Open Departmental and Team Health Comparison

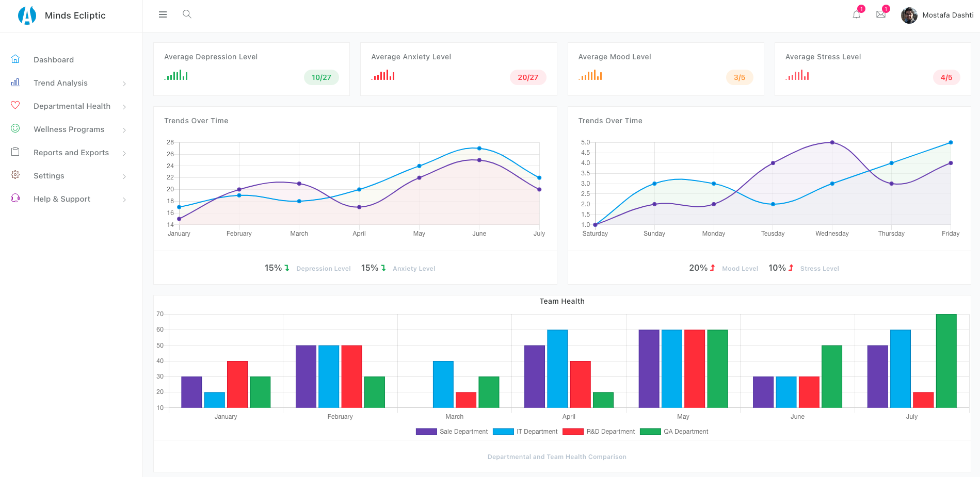pos(556,456)
